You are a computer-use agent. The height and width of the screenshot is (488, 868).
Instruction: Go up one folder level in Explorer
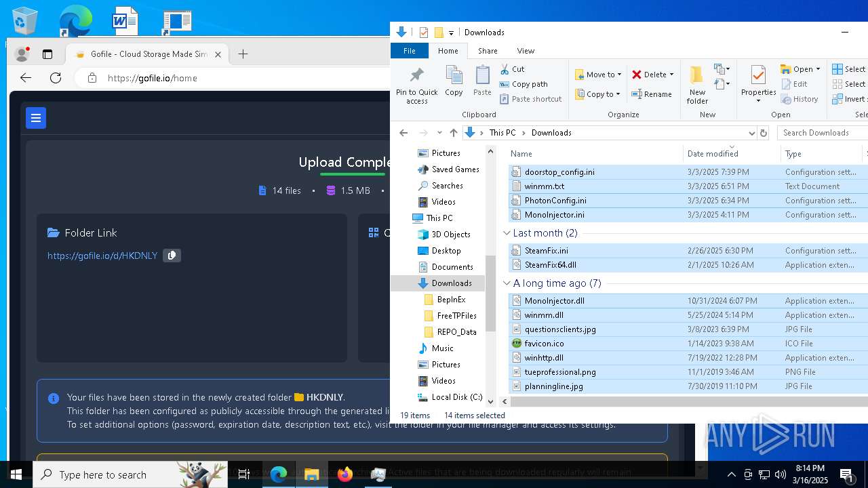pos(454,133)
